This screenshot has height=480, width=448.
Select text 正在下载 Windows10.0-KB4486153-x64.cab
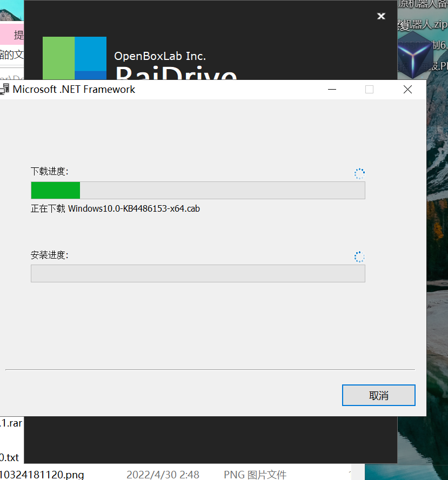click(x=115, y=208)
